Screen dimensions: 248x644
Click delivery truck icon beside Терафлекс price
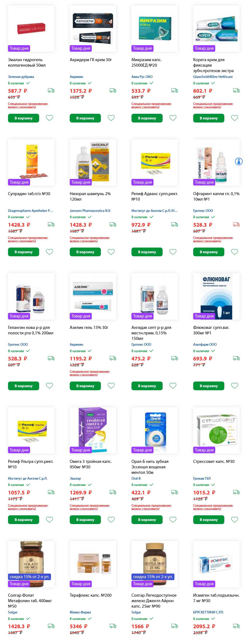tap(113, 626)
